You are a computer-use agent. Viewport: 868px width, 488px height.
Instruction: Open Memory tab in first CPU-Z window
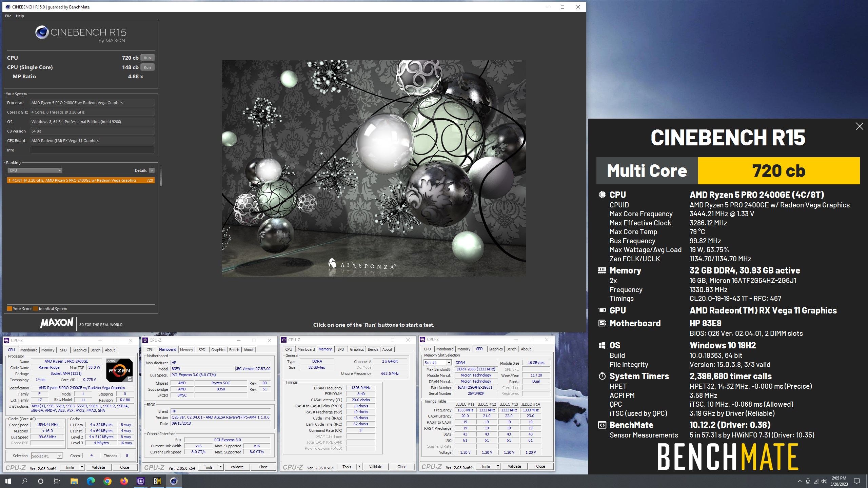point(48,350)
